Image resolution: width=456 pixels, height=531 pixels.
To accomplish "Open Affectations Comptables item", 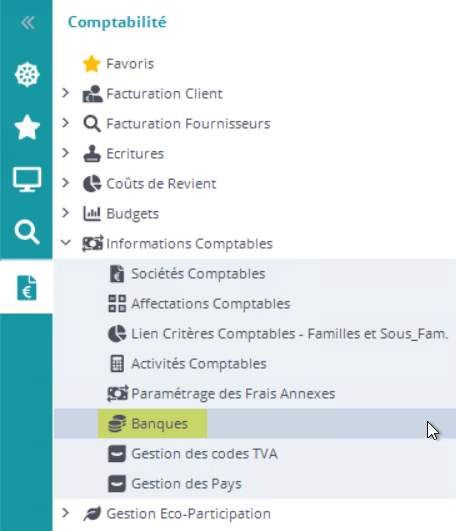I will tap(211, 304).
